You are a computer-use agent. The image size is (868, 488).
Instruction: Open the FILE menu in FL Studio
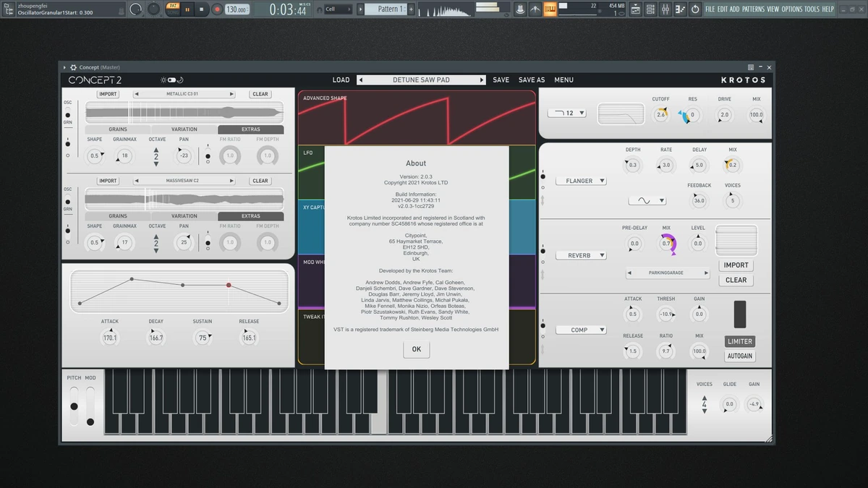coord(710,9)
